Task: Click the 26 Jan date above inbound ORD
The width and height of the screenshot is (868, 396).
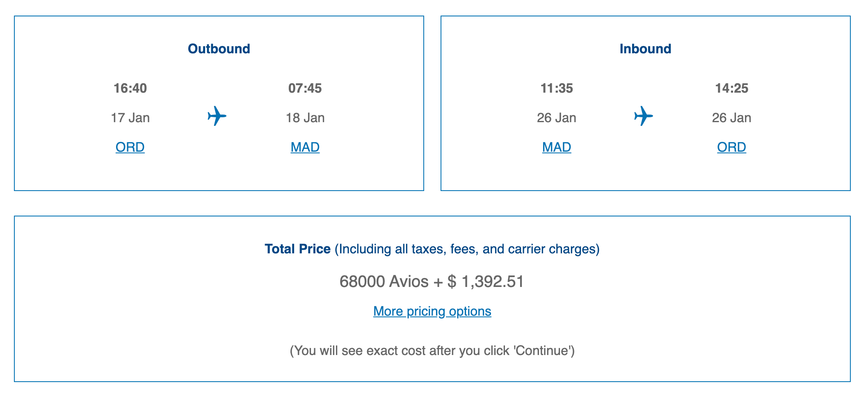Action: click(731, 118)
